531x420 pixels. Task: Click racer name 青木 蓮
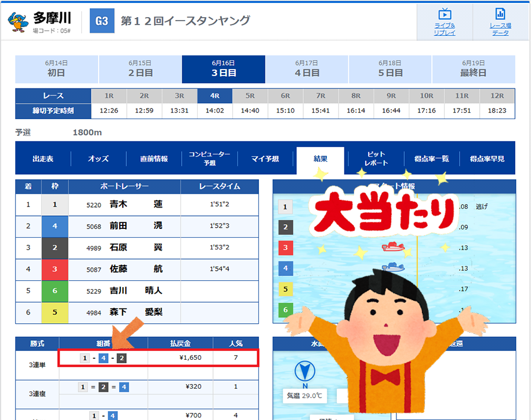pos(136,204)
